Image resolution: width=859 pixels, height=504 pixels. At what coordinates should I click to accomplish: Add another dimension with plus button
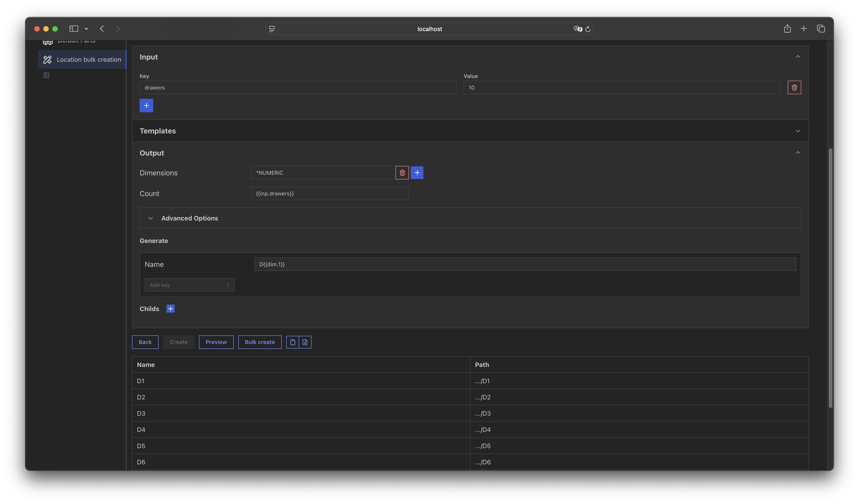(x=417, y=173)
